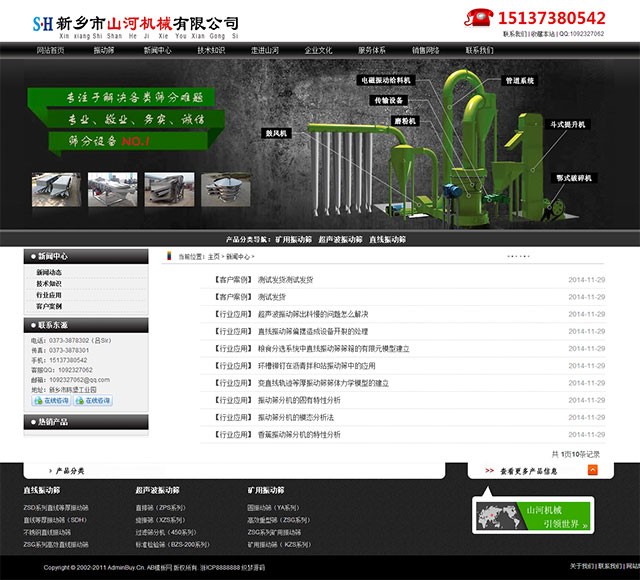Click second product thumbnail in banner
The image size is (640, 580).
113,189
